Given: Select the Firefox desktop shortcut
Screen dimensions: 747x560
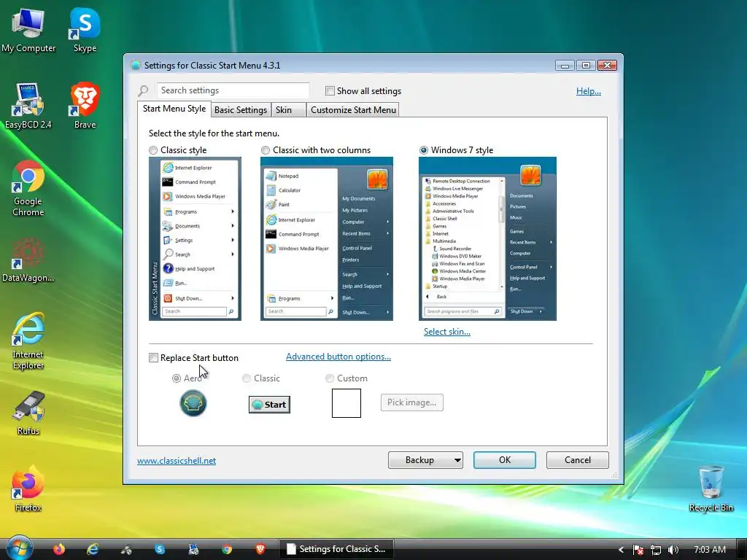Looking at the screenshot, I should click(28, 489).
